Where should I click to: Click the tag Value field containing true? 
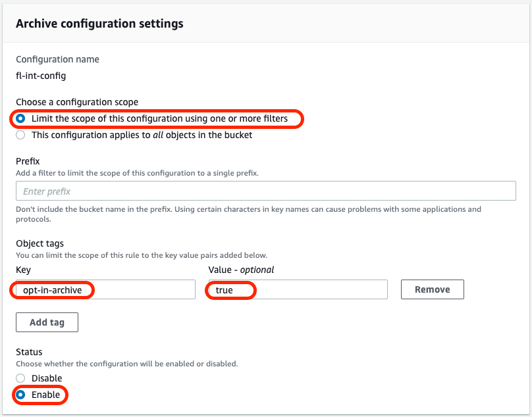(296, 289)
